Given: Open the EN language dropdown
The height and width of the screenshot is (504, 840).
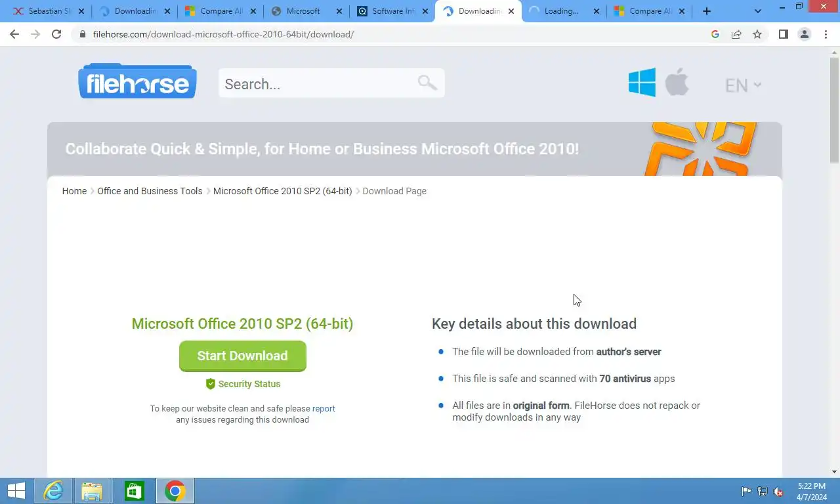Looking at the screenshot, I should [743, 85].
